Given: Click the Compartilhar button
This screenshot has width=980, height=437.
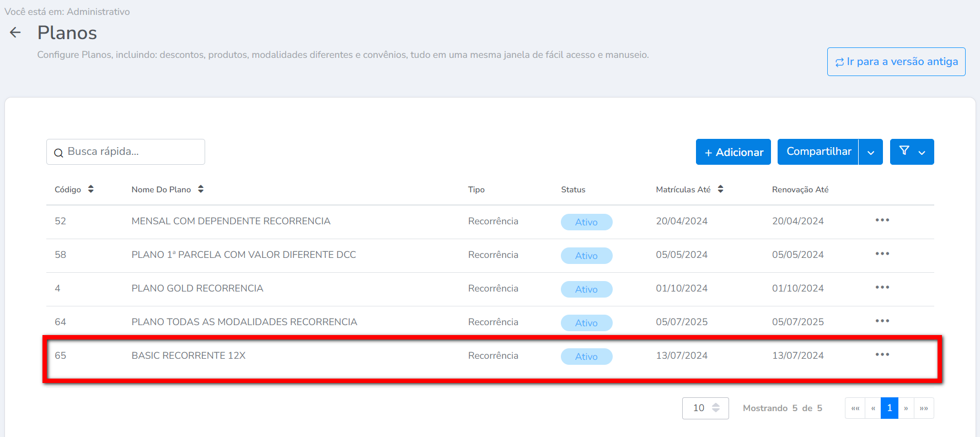Looking at the screenshot, I should (818, 152).
